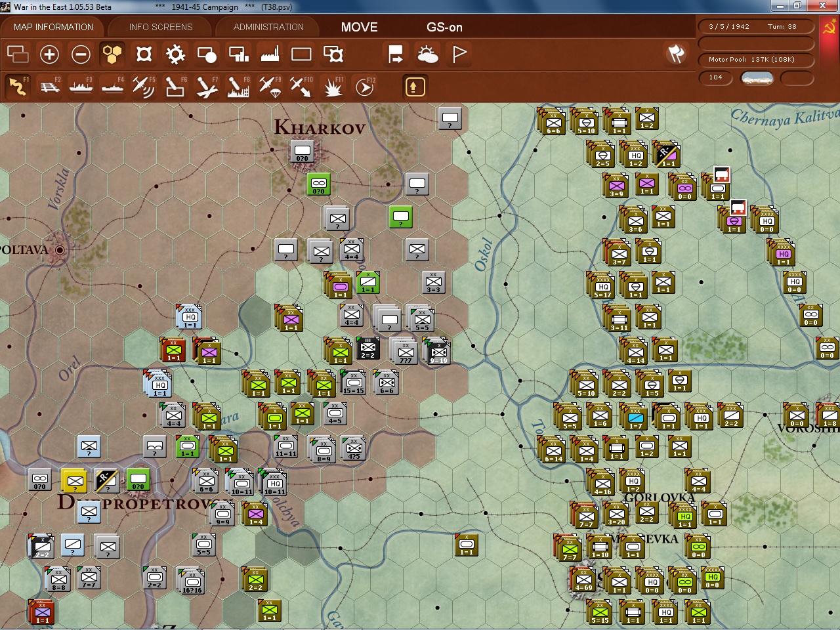This screenshot has width=840, height=630.
Task: Click the rectangle-with-circle icon
Action: 207,54
